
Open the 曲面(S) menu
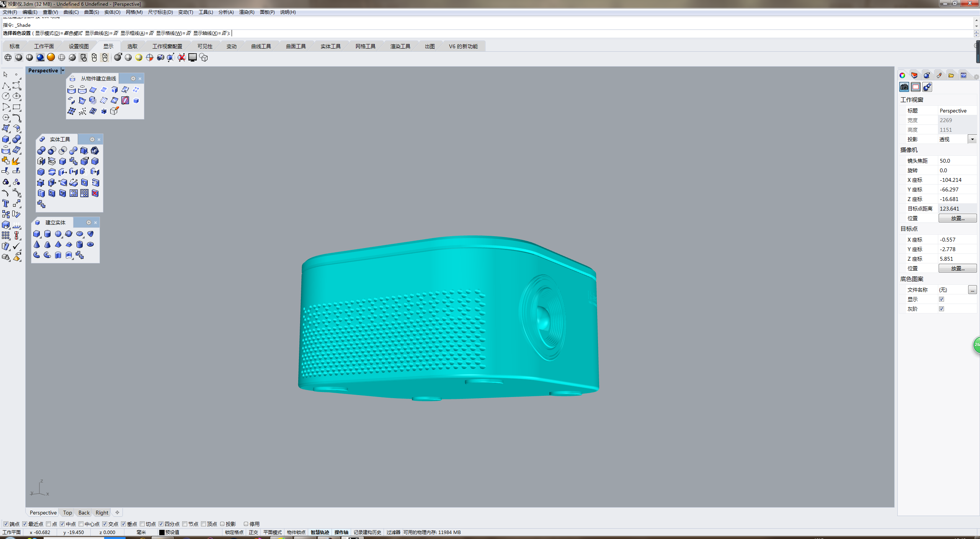[91, 12]
